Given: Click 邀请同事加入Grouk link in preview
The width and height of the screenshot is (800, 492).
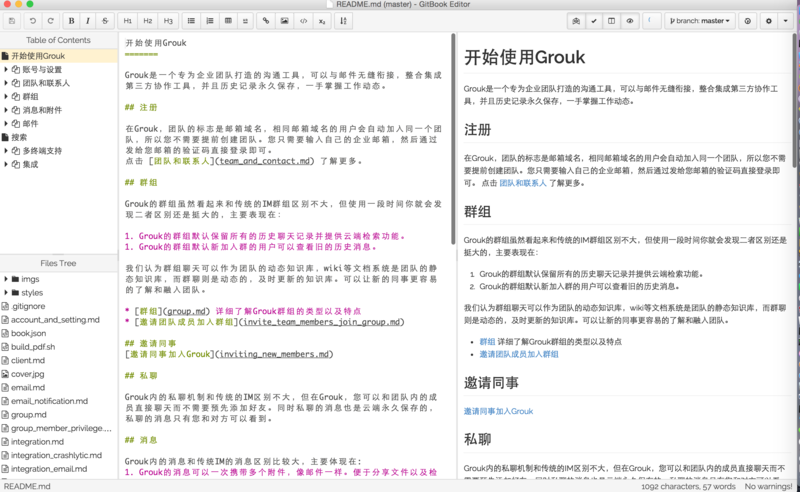Looking at the screenshot, I should coord(498,411).
